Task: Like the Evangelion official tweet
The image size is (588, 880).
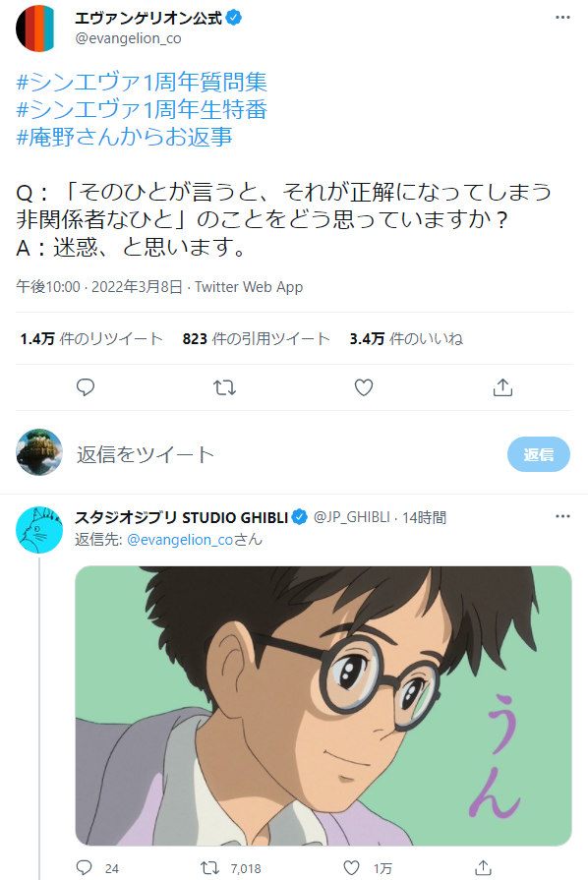Action: click(363, 387)
